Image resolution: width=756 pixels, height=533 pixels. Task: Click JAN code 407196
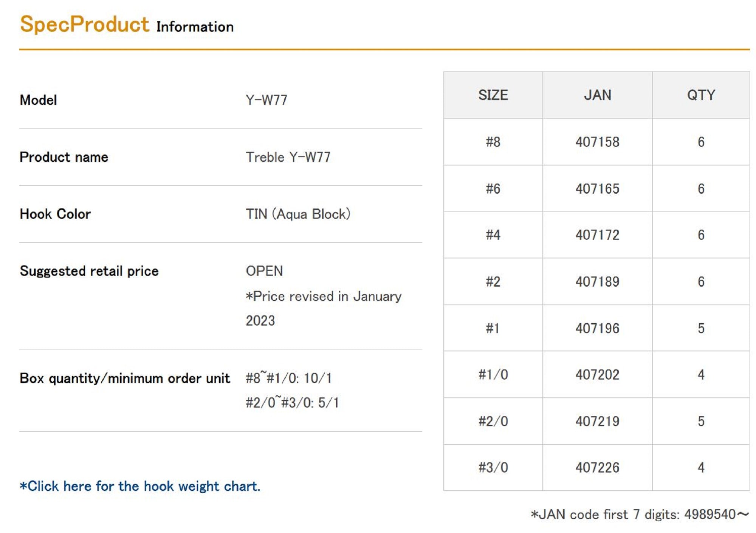pyautogui.click(x=597, y=328)
